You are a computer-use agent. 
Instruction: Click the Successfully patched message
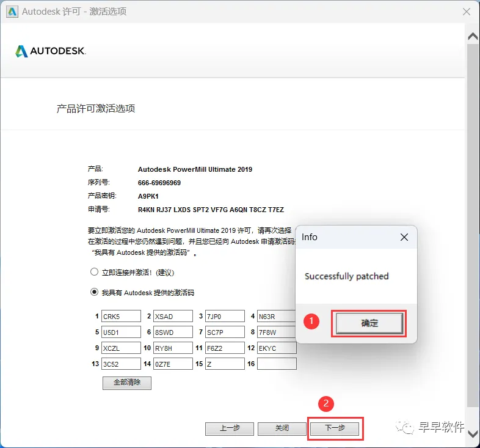point(346,276)
